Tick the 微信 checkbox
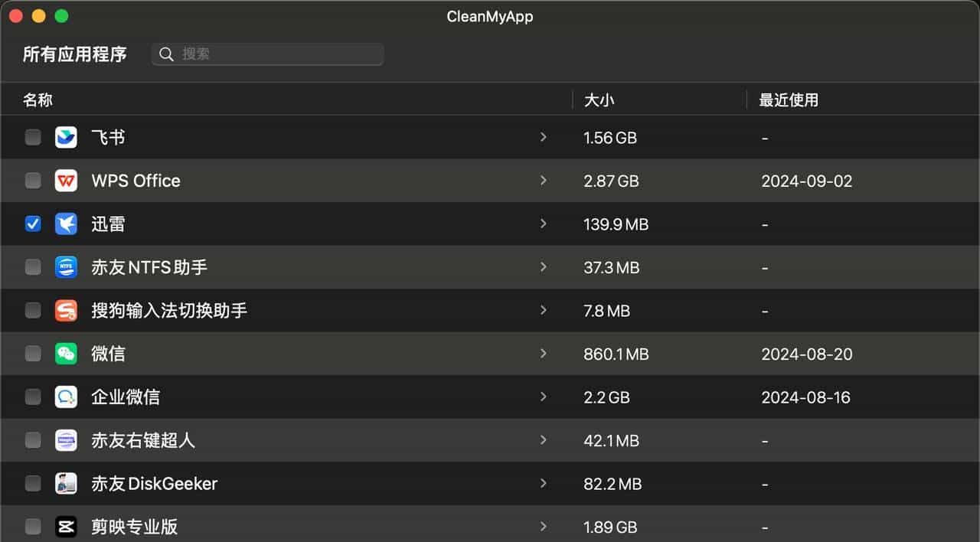This screenshot has height=542, width=980. 33,354
